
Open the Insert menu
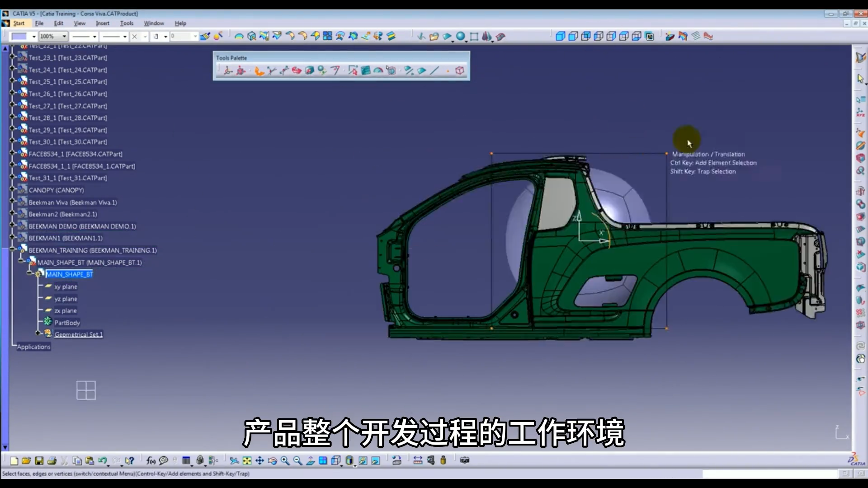coord(103,23)
